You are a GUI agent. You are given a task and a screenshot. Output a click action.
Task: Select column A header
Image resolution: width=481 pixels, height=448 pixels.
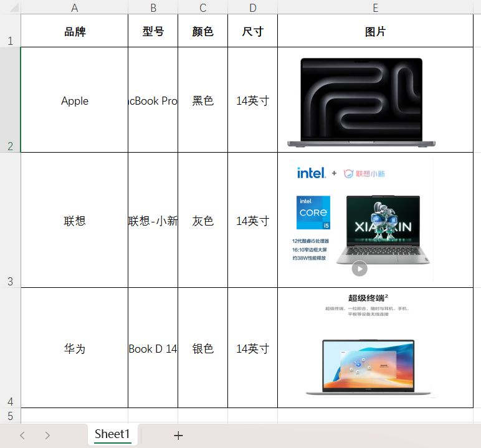[x=75, y=7]
